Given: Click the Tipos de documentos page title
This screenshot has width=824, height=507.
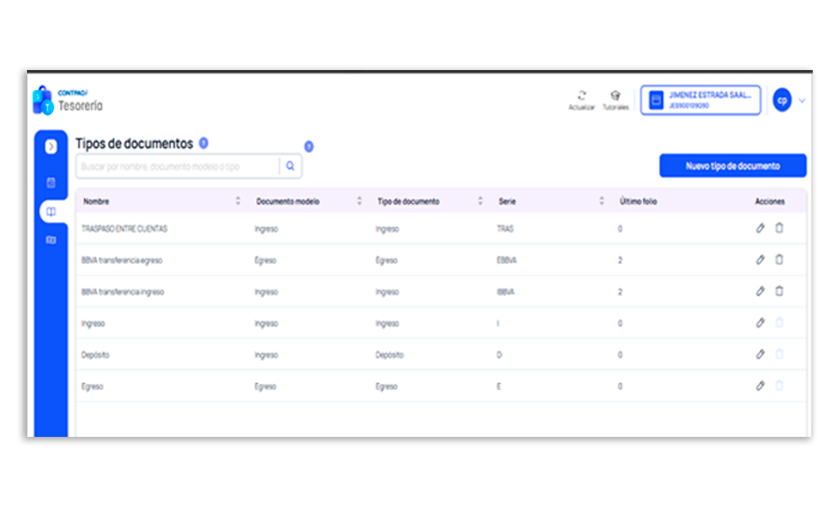Looking at the screenshot, I should point(135,143).
